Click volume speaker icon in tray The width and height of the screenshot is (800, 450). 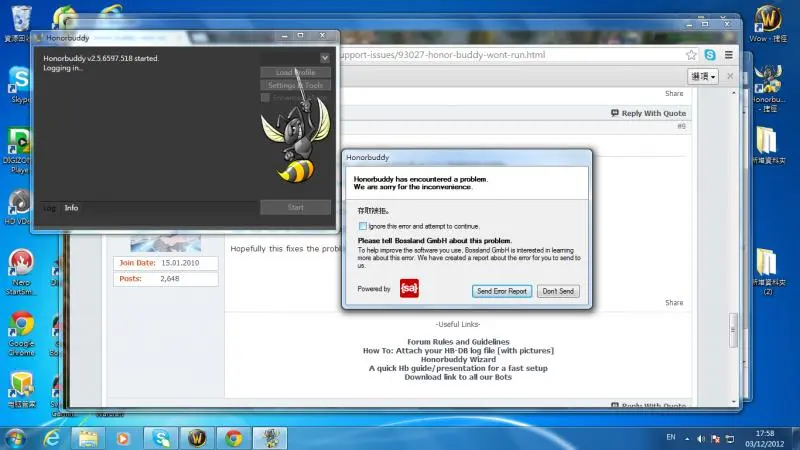pyautogui.click(x=701, y=439)
